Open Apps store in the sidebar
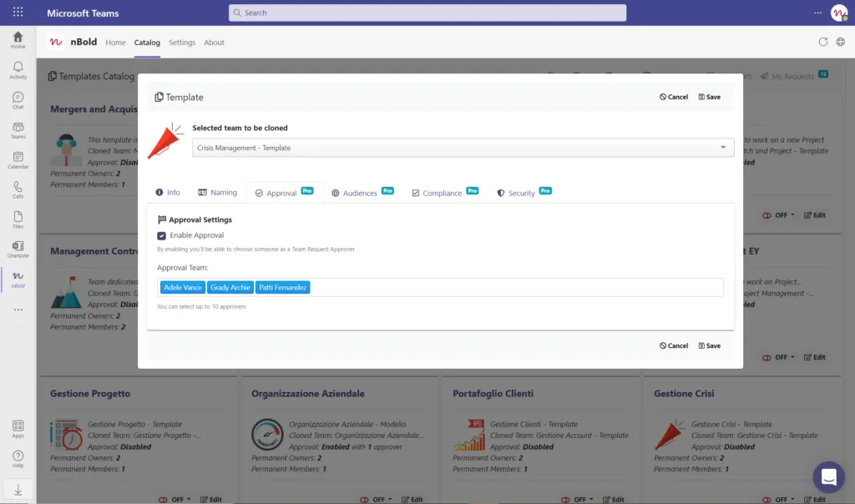Screen dimensions: 855x504 (x=18, y=429)
